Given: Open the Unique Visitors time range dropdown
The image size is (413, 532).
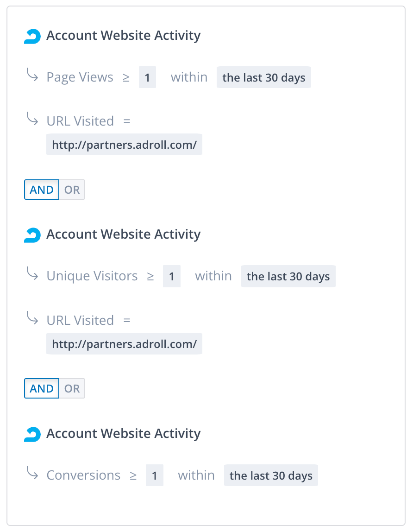Looking at the screenshot, I should [288, 277].
